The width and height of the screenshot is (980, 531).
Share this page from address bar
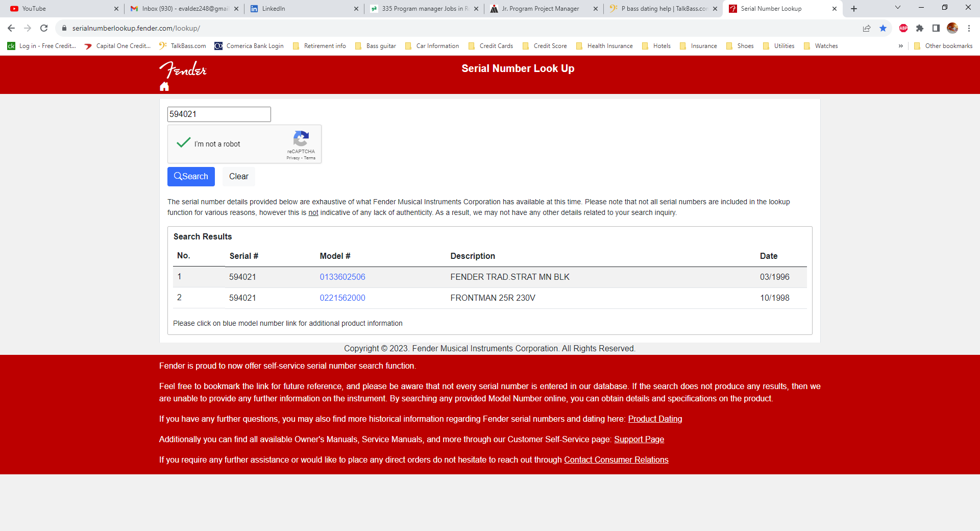click(867, 28)
